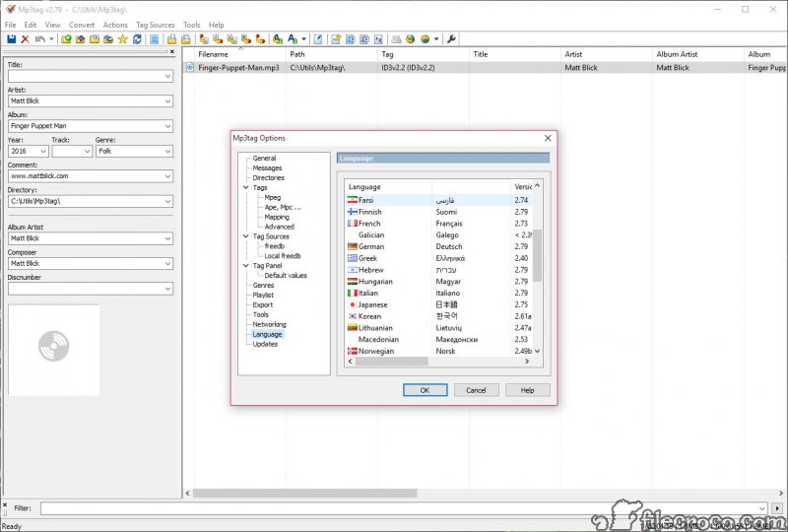Open the Convert menu

click(82, 25)
